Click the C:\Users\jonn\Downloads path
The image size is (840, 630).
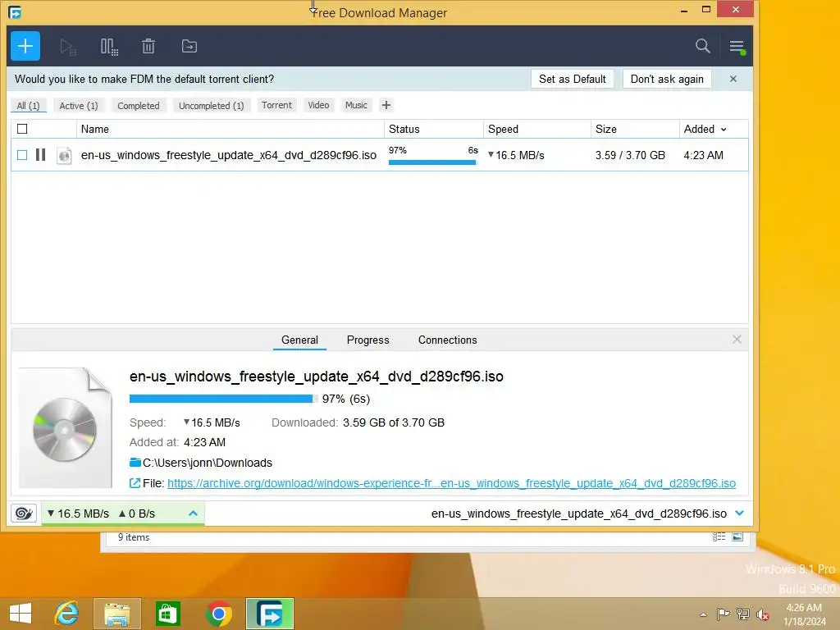[208, 463]
